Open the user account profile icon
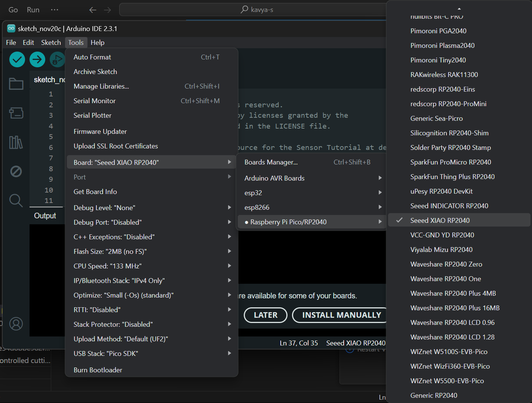Viewport: 532px width, 403px height. pyautogui.click(x=16, y=324)
